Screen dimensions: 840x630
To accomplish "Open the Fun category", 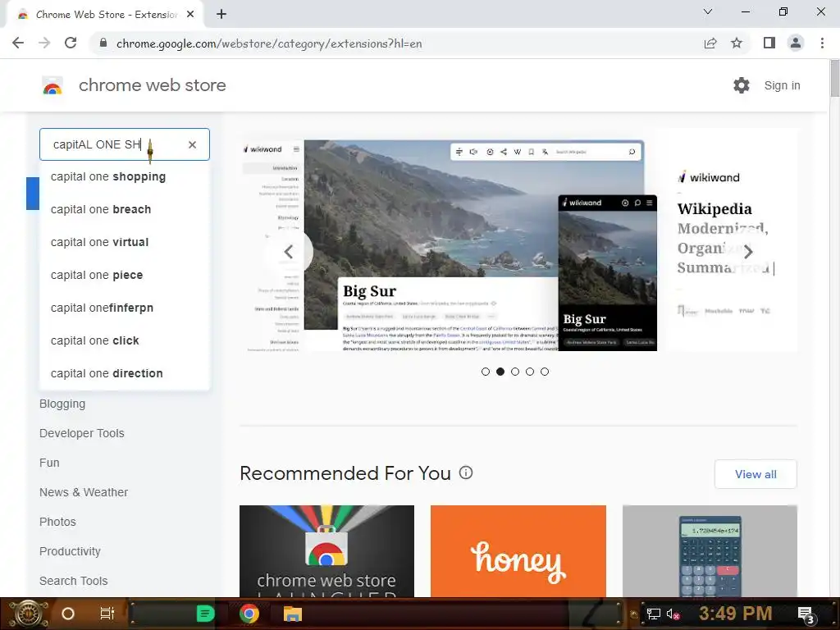I will tap(49, 463).
